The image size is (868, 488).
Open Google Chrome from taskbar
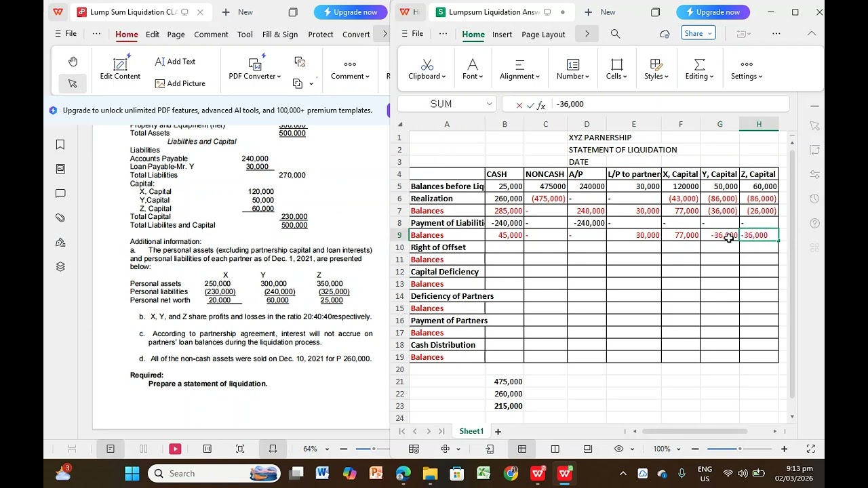point(511,473)
